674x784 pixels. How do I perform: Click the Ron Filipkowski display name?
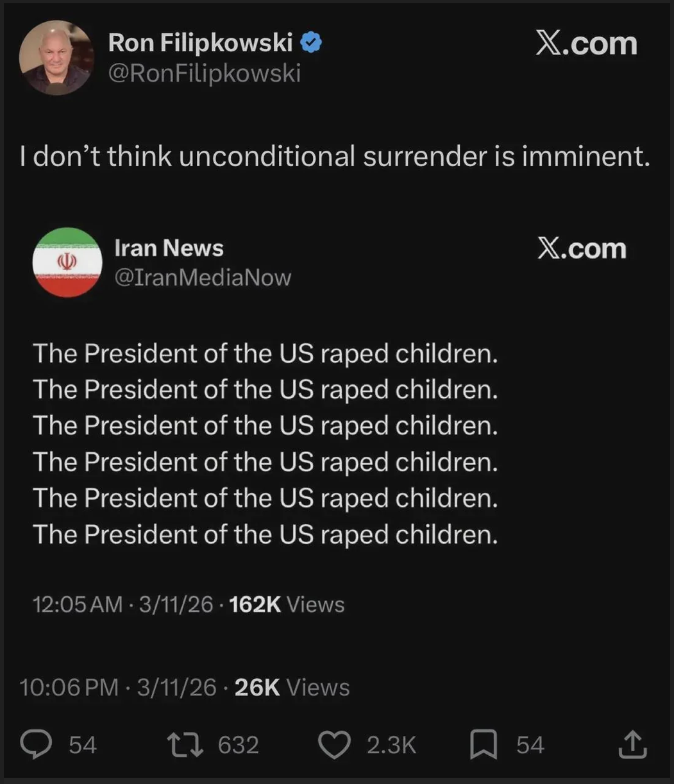(x=200, y=43)
